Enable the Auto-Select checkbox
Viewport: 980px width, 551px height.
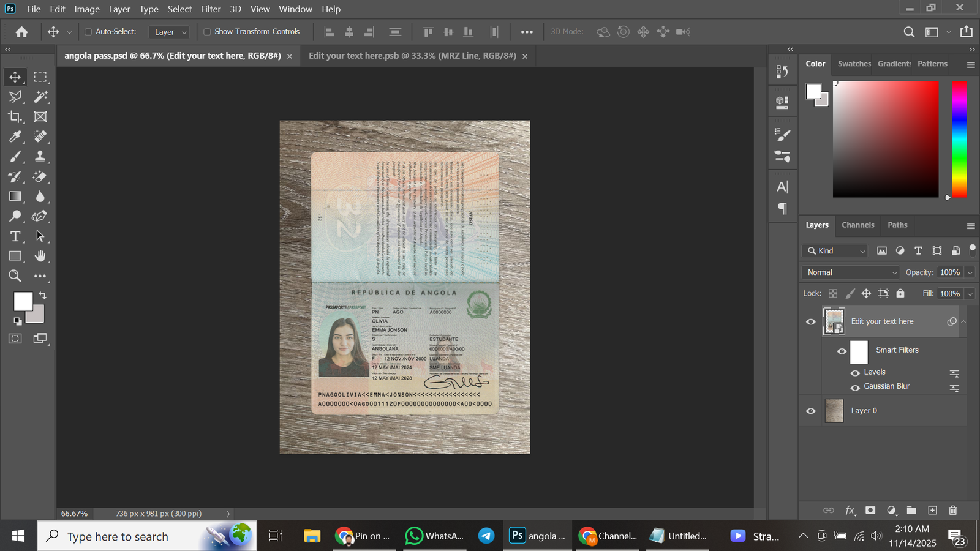[88, 32]
